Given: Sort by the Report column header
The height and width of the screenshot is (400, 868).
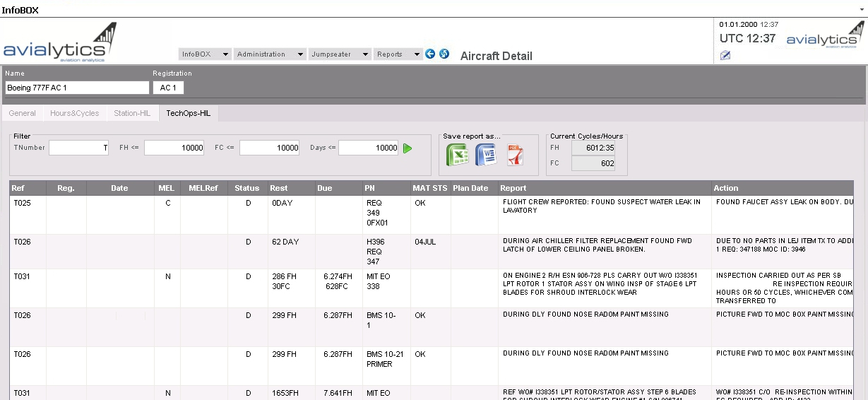Looking at the screenshot, I should pos(605,188).
